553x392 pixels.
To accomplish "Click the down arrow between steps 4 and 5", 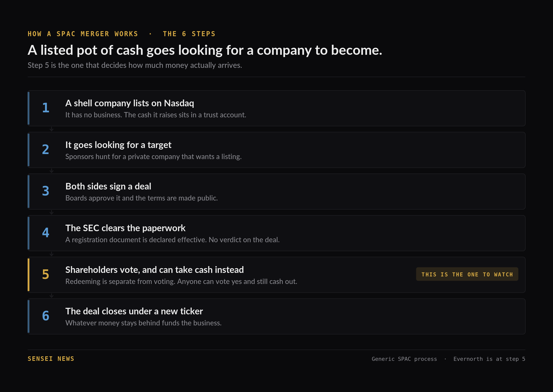I will [52, 254].
